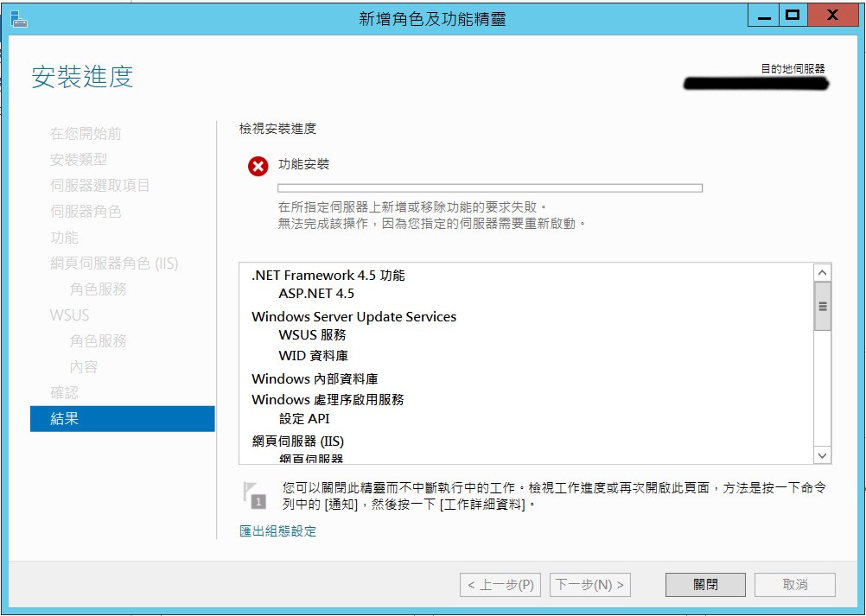866x616 pixels.
Task: Select the 伺服器選取項目 step
Action: 100,186
